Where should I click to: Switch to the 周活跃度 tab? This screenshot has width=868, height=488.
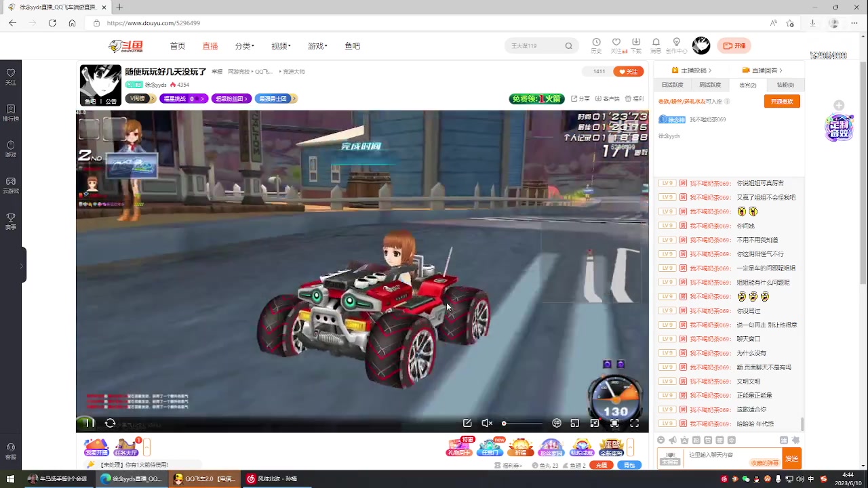[x=710, y=85]
